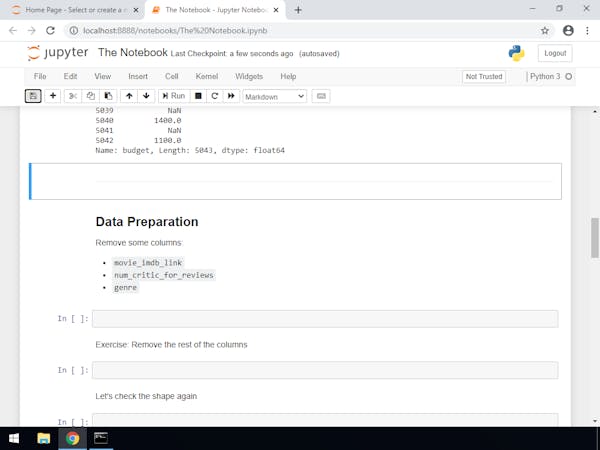Close the Home Page browser tab
600x450 pixels.
(135, 10)
